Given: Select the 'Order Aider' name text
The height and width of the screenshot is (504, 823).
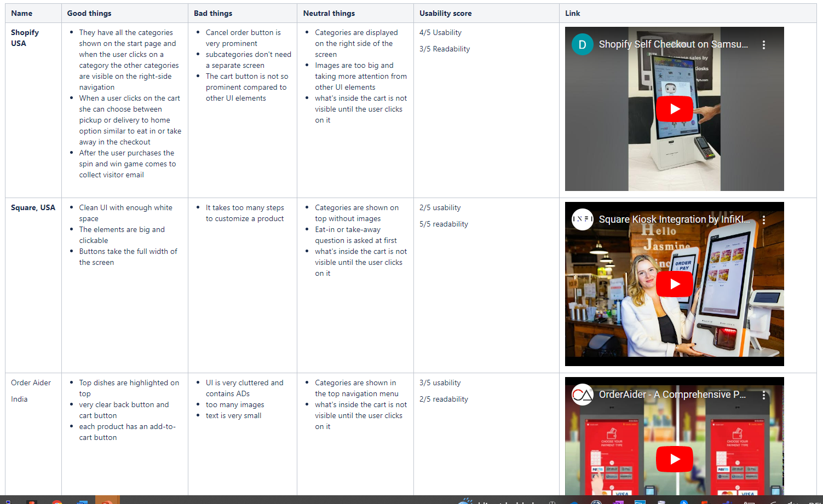Looking at the screenshot, I should (31, 383).
